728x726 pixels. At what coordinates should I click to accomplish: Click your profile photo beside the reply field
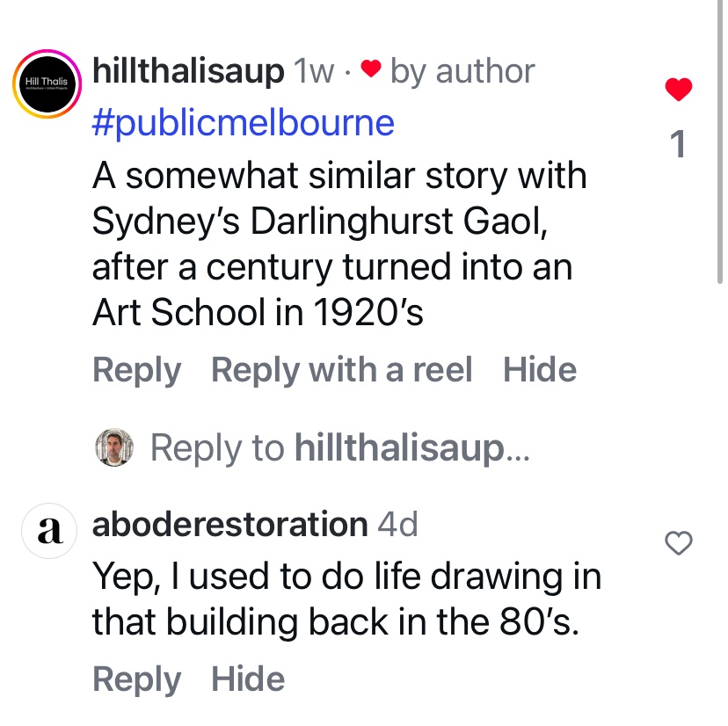tap(113, 447)
